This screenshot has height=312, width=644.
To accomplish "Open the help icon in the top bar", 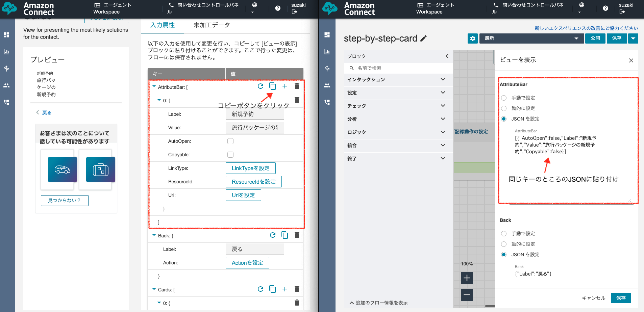I will [278, 8].
